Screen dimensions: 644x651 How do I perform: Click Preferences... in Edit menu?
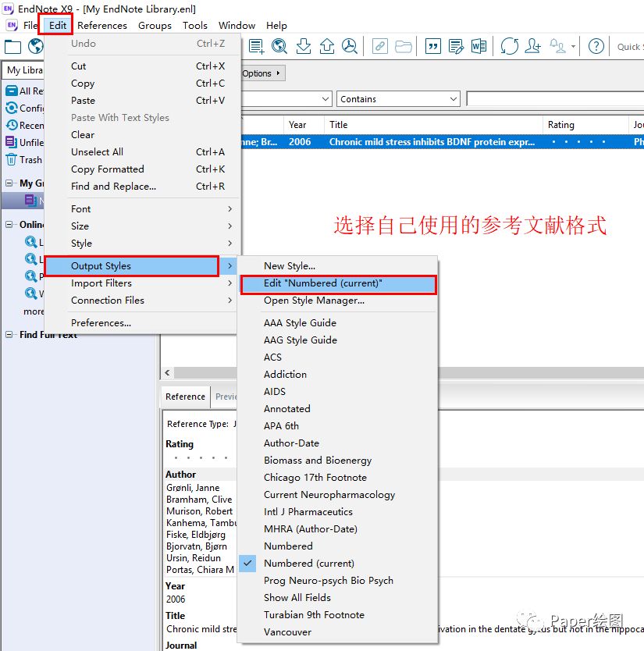coord(141,323)
